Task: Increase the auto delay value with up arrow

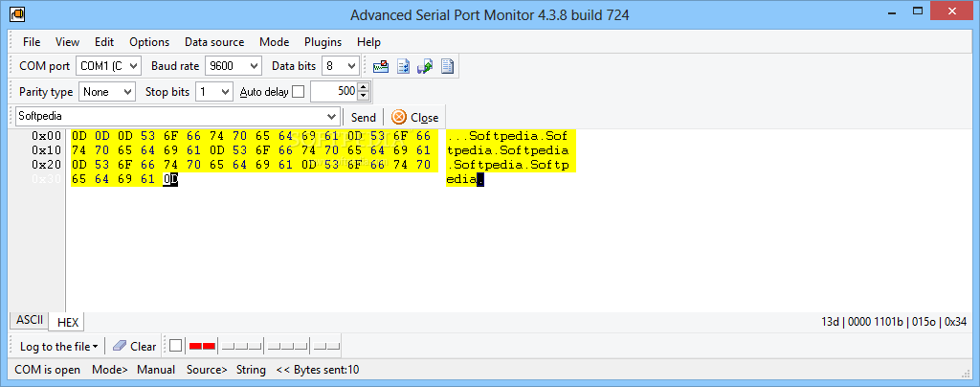Action: 364,87
